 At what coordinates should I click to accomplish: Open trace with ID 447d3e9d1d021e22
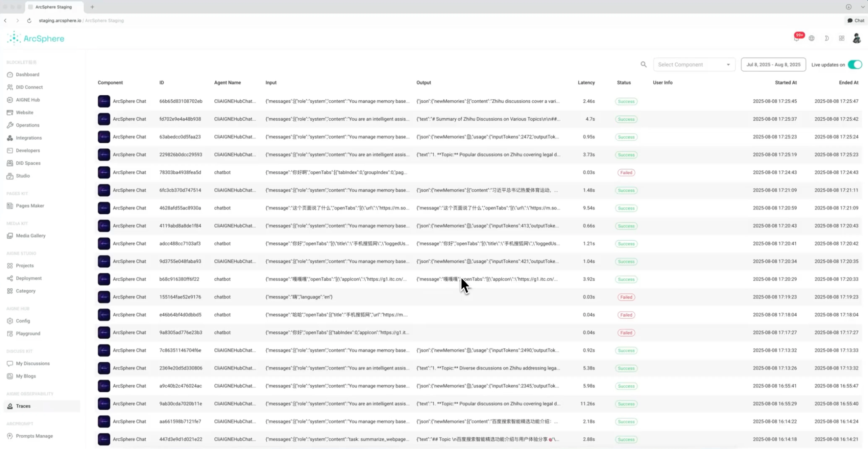point(478,439)
